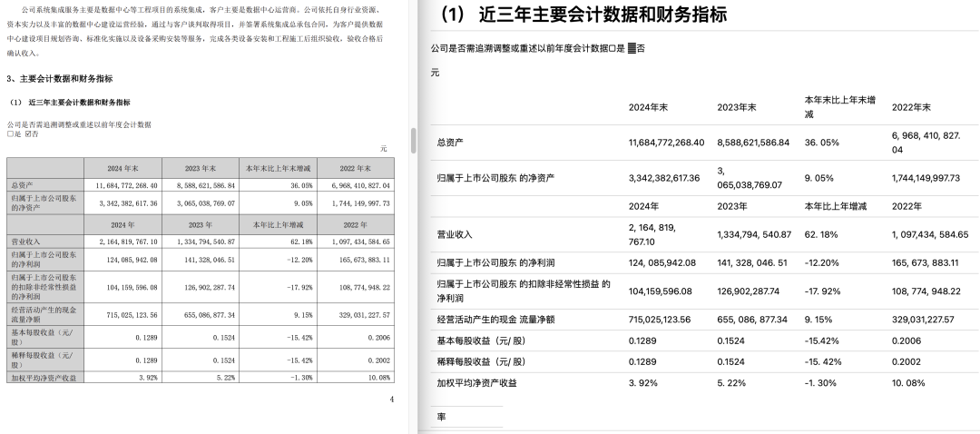
Task: Click -17.92% in the right panel
Action: click(822, 291)
